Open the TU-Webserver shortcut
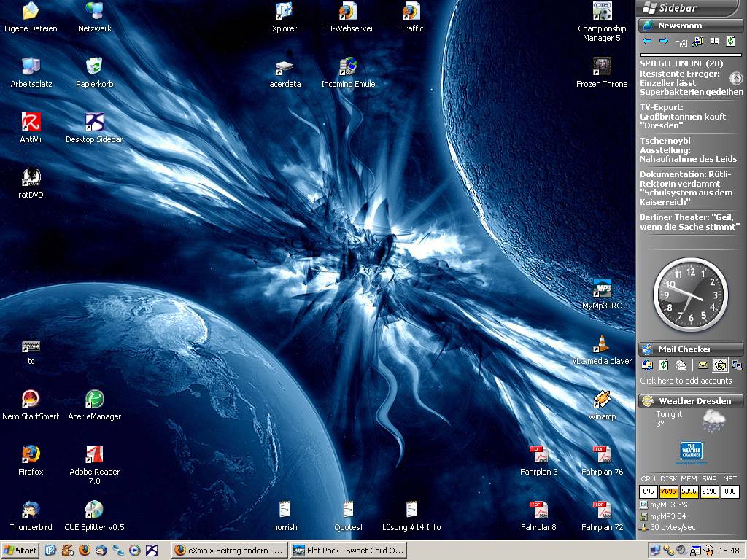Image resolution: width=747 pixels, height=560 pixels. pos(348,17)
